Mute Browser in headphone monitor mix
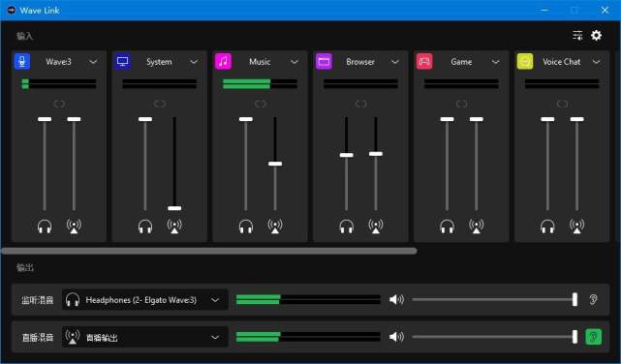 point(346,227)
